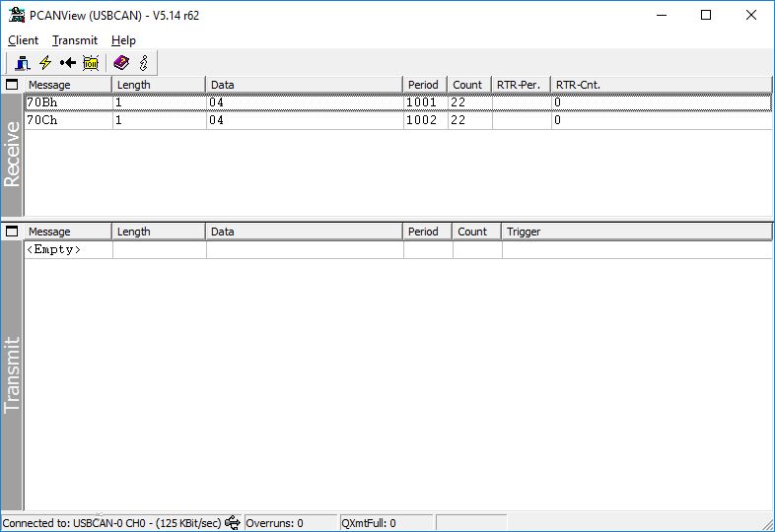
Task: Click the Trigger column header
Action: (637, 232)
